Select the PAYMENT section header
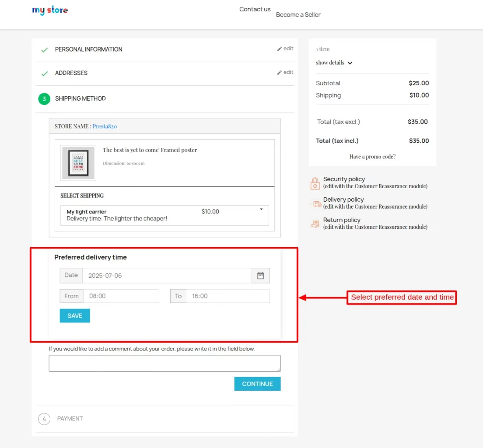This screenshot has width=483, height=448. click(x=70, y=419)
